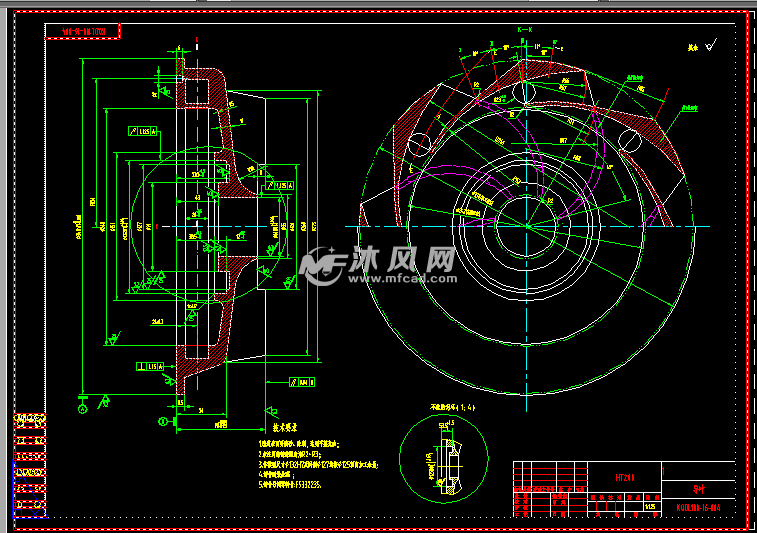Select technical requirement note line 5
This screenshot has height=533, width=757.
[x=290, y=484]
